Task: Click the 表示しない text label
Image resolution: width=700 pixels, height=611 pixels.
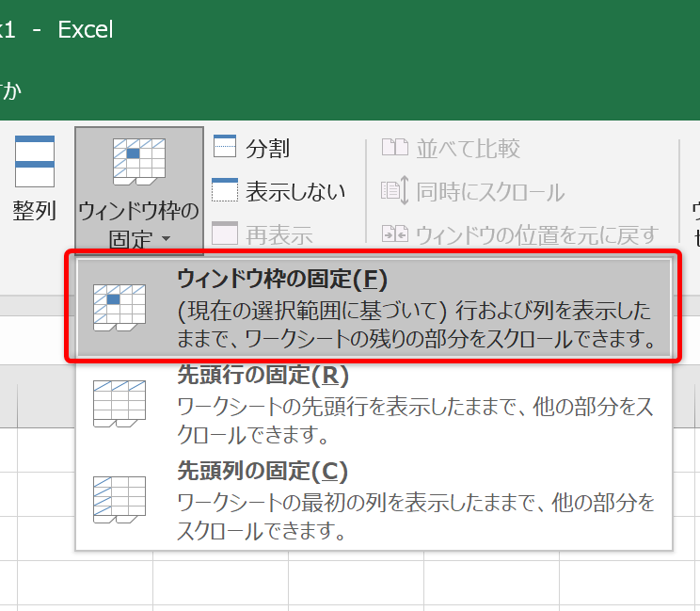Action: point(295,192)
